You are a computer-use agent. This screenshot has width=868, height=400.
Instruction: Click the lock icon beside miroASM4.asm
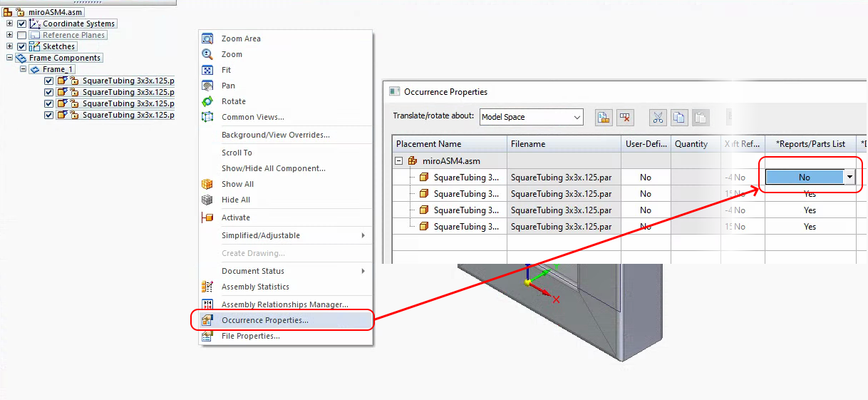[x=21, y=12]
